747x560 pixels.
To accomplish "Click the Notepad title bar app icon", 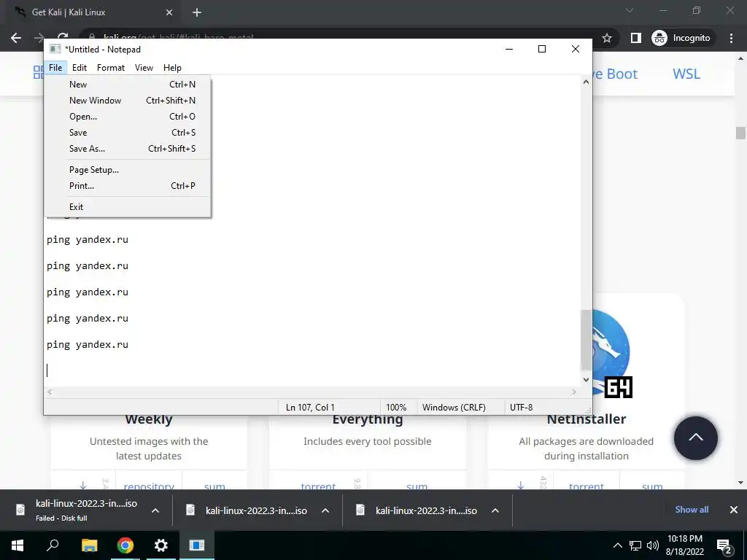I will point(55,49).
